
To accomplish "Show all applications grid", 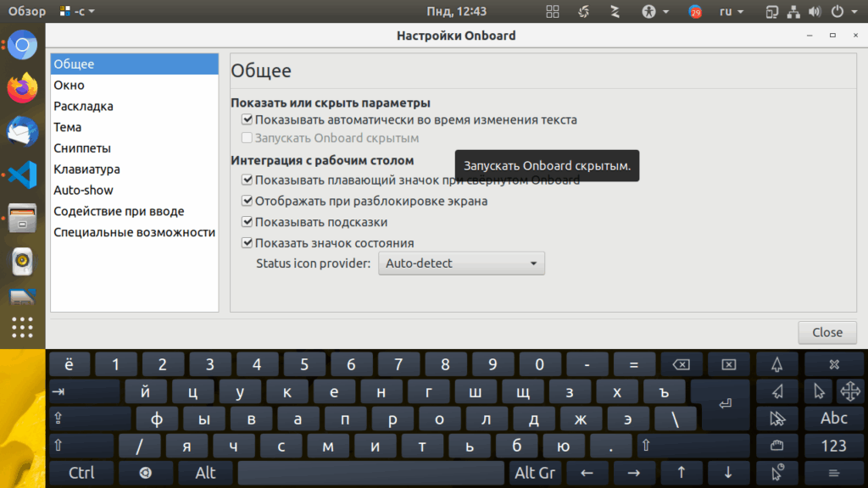I will pyautogui.click(x=22, y=328).
